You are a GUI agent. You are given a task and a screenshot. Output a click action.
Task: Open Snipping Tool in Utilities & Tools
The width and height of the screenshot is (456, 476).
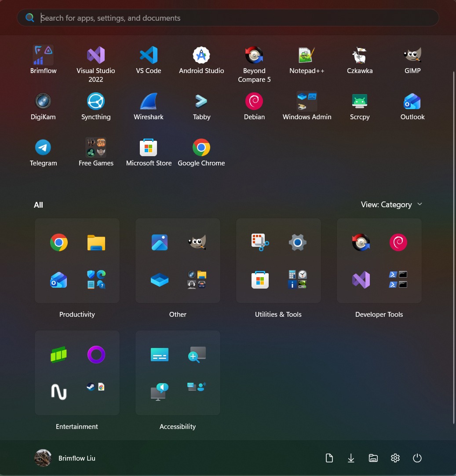[x=260, y=242]
